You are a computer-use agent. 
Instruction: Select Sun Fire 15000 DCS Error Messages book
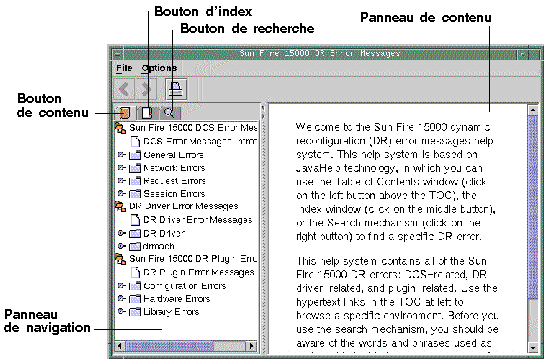point(193,128)
